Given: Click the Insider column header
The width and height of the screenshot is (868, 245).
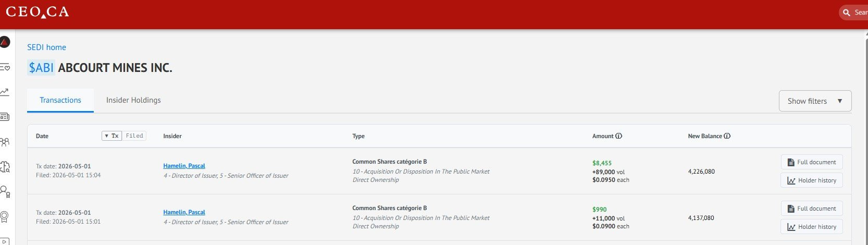Looking at the screenshot, I should point(172,136).
